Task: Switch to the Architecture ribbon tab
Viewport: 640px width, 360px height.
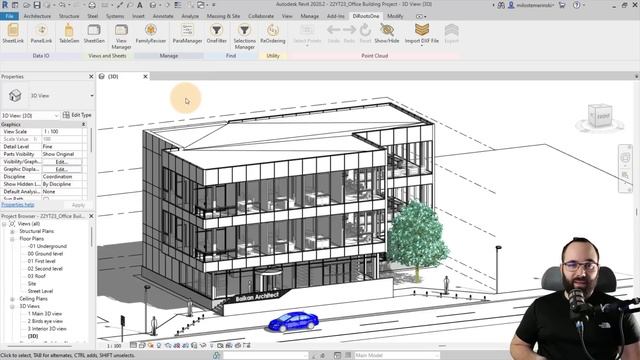Action: click(37, 16)
